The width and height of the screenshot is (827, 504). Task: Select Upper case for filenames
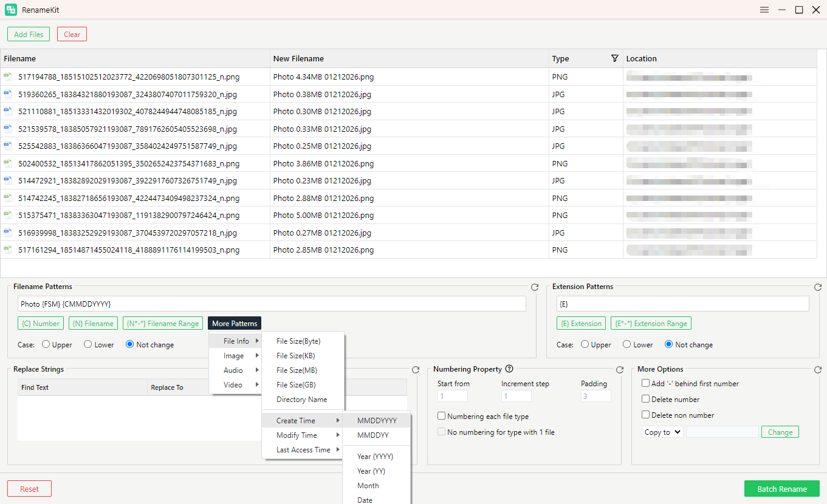(46, 344)
